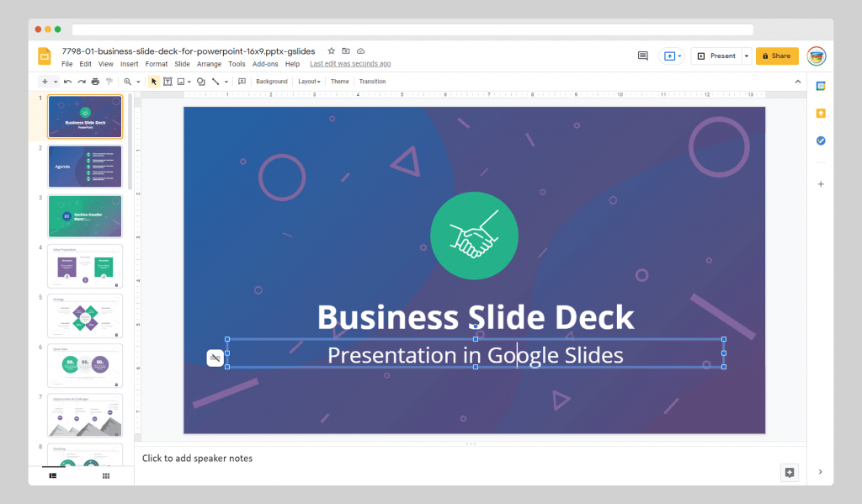Click the presentation file name title
This screenshot has height=504, width=862.
pos(188,51)
